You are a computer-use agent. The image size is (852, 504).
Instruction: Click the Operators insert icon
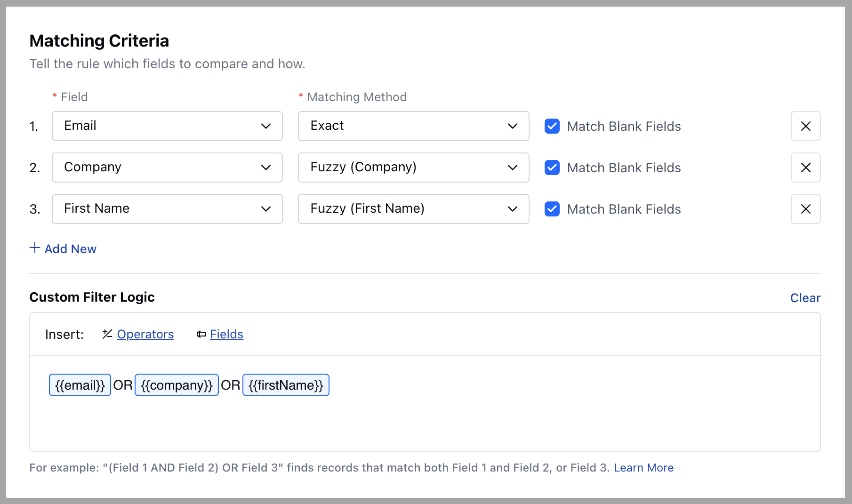107,334
